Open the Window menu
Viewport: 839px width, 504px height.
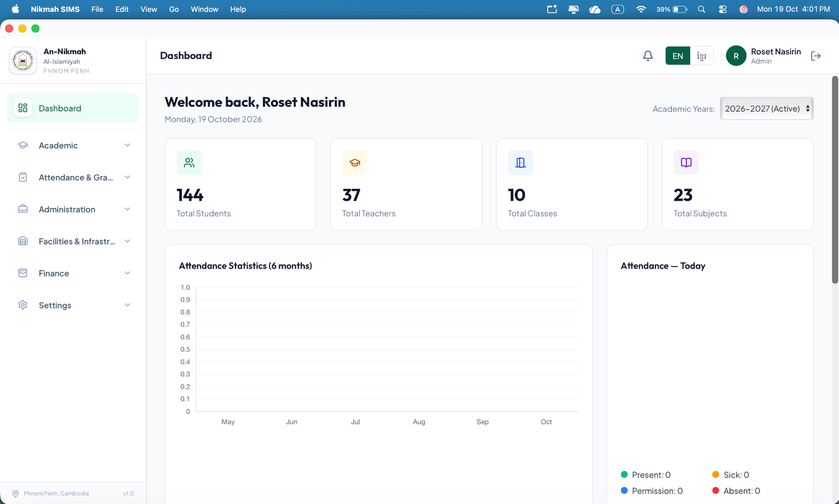coord(205,9)
